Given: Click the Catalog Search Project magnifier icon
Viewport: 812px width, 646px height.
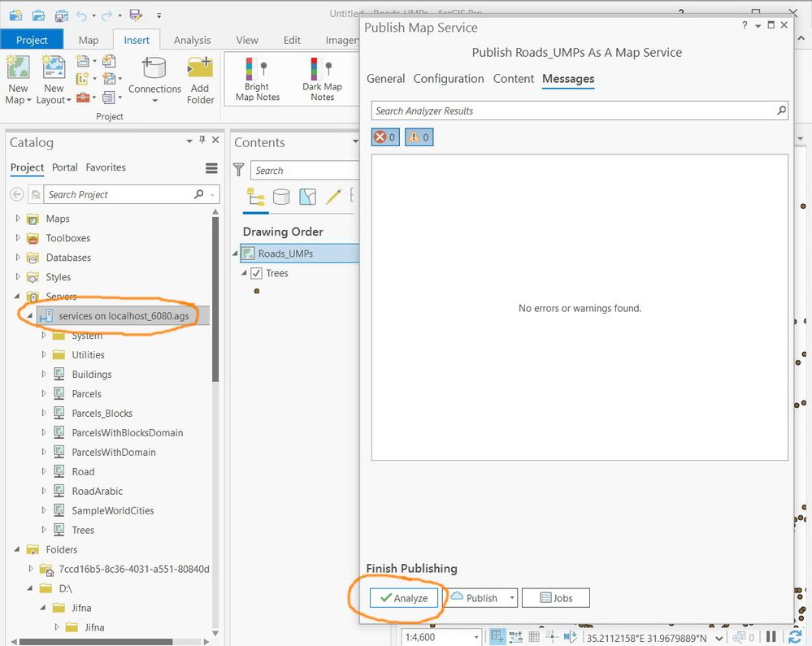Looking at the screenshot, I should pos(199,195).
